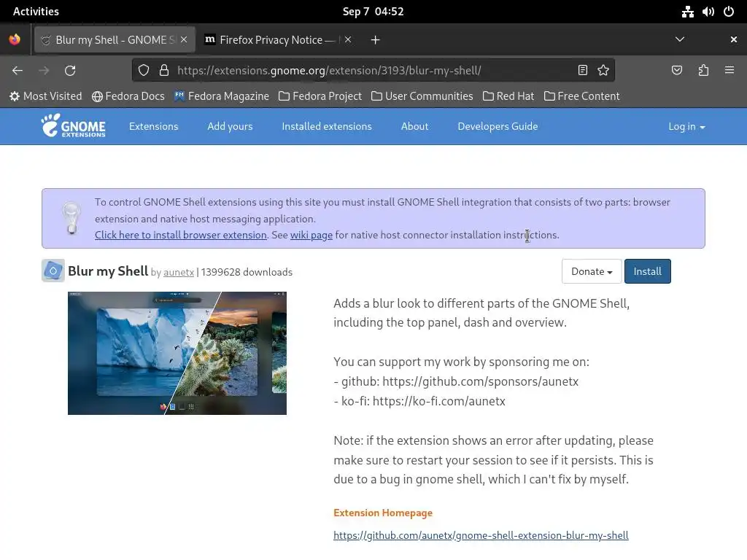Expand the Donate dropdown button

[x=592, y=271]
